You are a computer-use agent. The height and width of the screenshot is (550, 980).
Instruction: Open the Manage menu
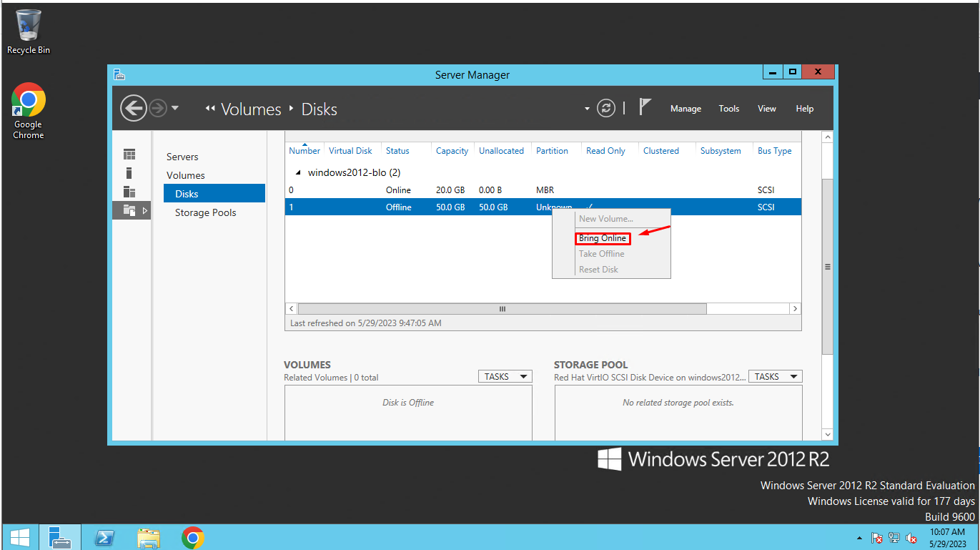(x=685, y=109)
